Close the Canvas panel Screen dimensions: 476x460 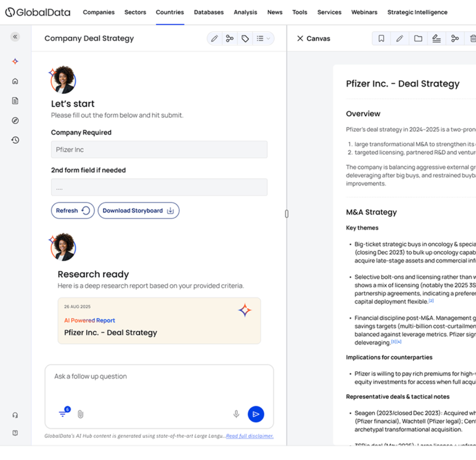pyautogui.click(x=300, y=38)
